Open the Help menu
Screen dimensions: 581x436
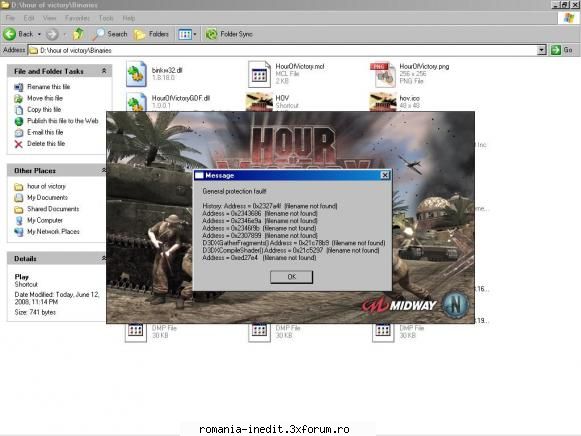click(x=129, y=18)
